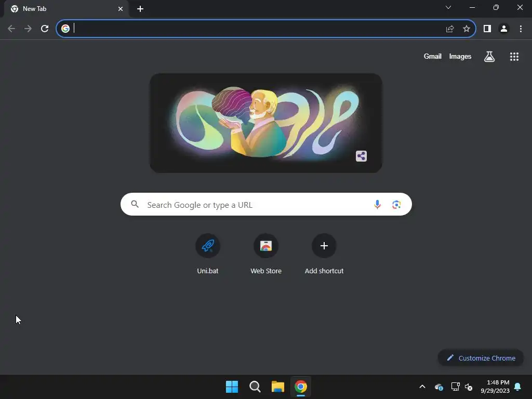
Task: Click the Uni.bat label text
Action: 208,271
